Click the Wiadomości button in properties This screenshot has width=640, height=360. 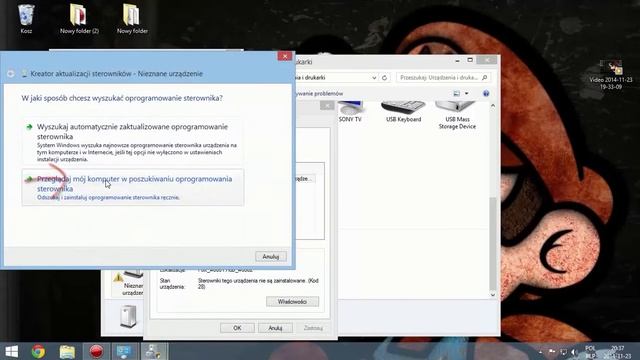tap(292, 302)
